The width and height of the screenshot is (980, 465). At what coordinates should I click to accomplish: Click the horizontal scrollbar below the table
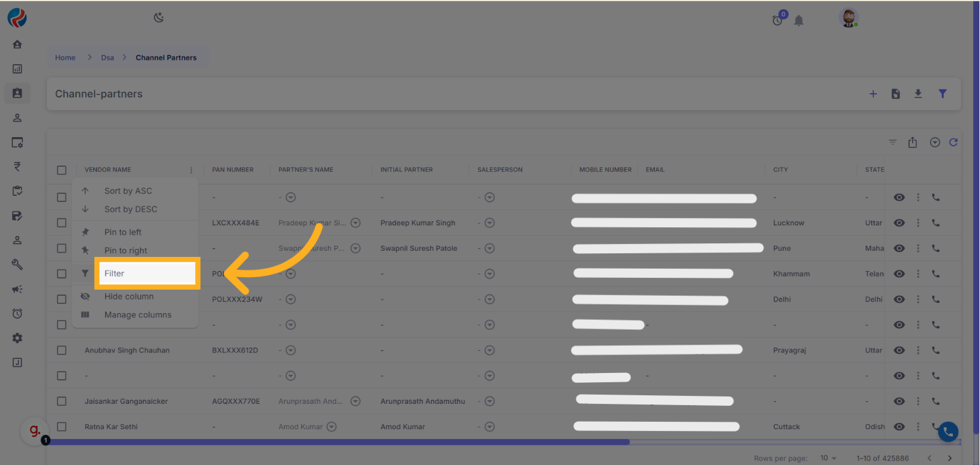[338, 442]
